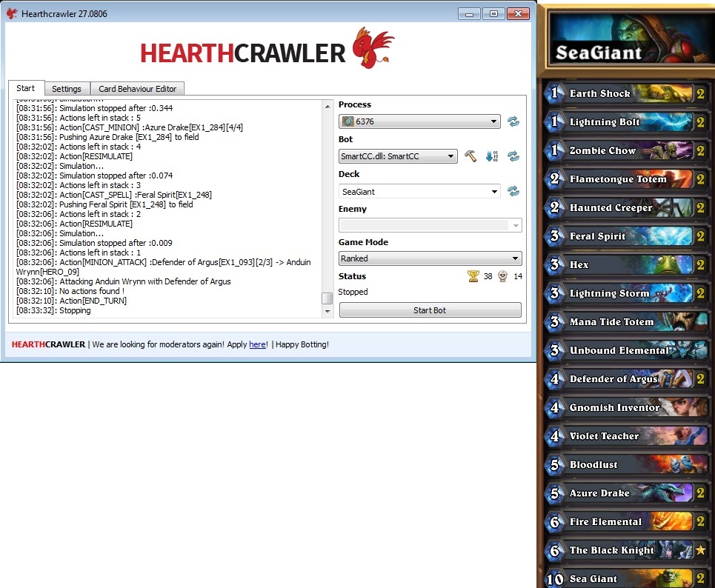Image resolution: width=715 pixels, height=588 pixels.
Task: Click the SeaGiant deck header portrait
Action: 631,40
